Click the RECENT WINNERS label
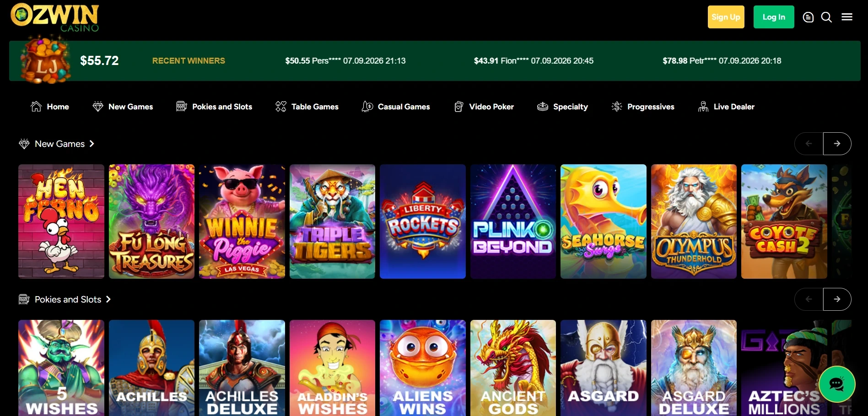Screen dimensions: 868x416 189,60
